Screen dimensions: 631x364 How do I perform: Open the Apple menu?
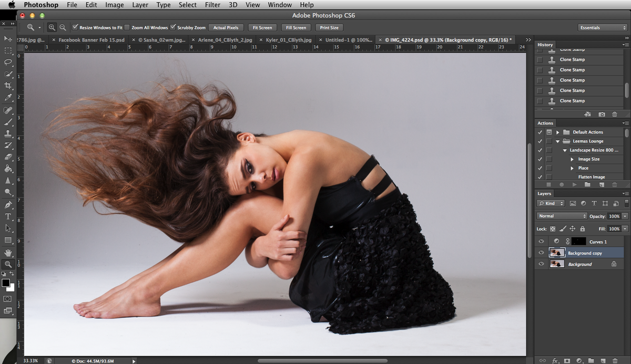point(11,5)
